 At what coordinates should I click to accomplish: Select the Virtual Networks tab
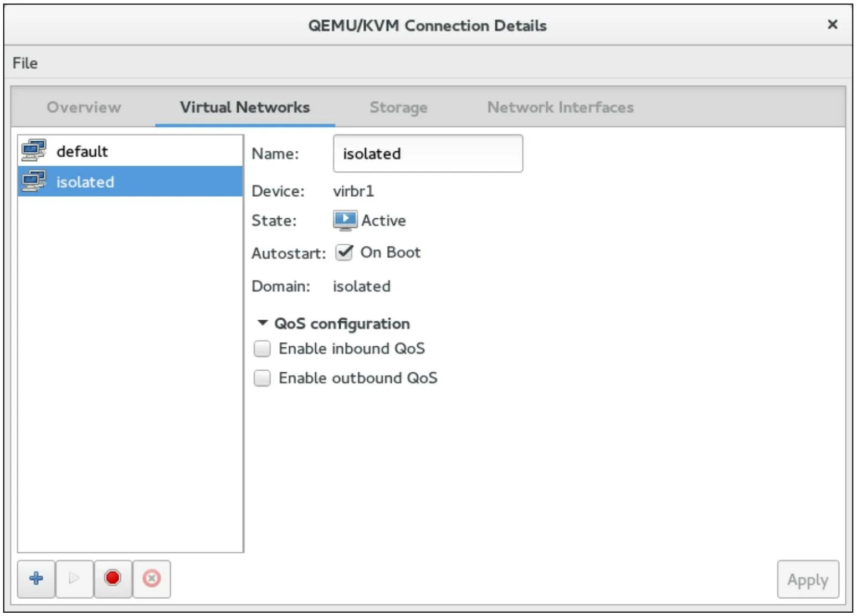coord(245,107)
